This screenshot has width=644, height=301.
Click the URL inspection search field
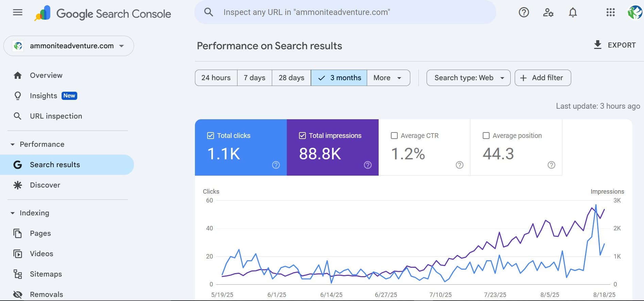[x=345, y=12]
